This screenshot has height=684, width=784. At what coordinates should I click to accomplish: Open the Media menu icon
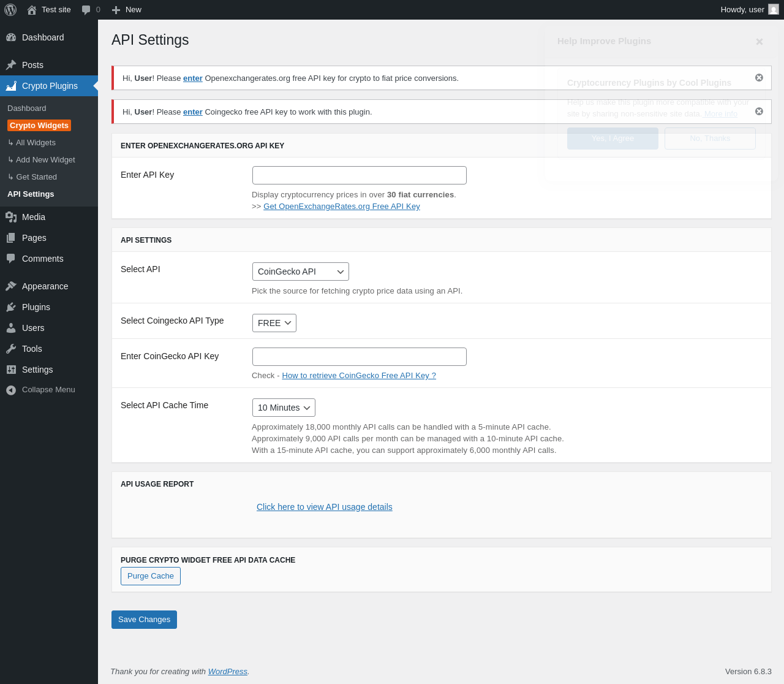click(x=11, y=217)
